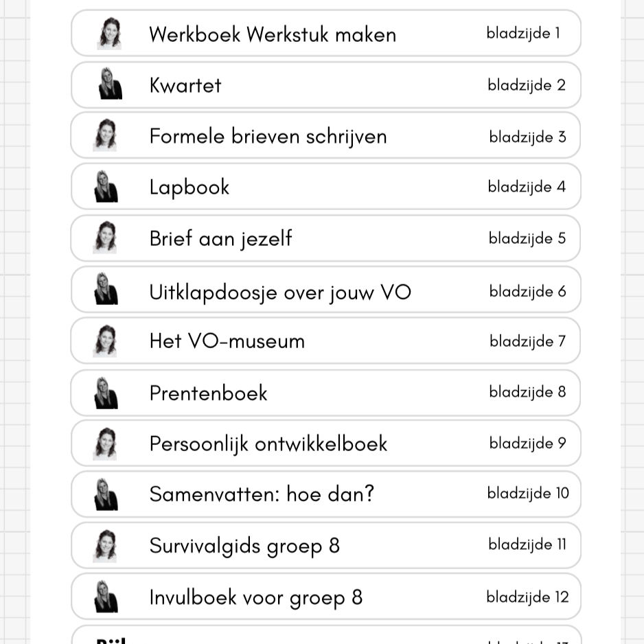This screenshot has width=644, height=644.
Task: Select the avatar next to Survivalgids groep 8
Action: click(x=105, y=546)
